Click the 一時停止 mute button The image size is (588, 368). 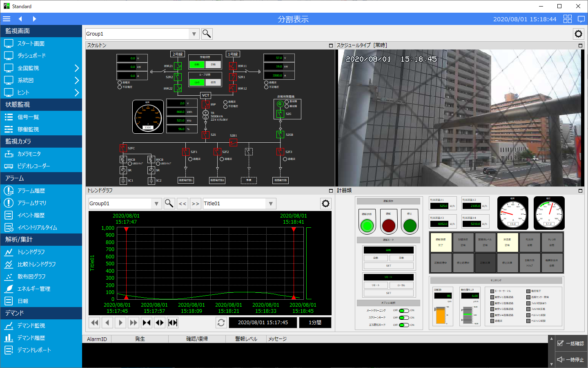pyautogui.click(x=571, y=360)
